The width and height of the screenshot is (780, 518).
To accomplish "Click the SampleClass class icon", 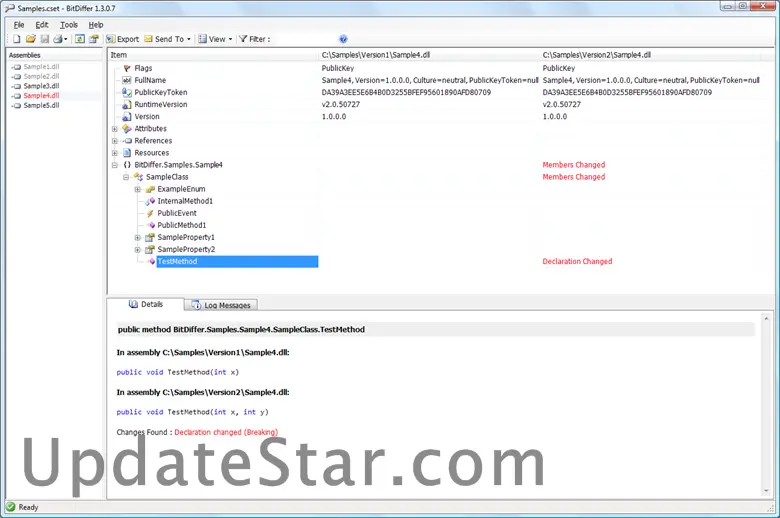I will 138,177.
